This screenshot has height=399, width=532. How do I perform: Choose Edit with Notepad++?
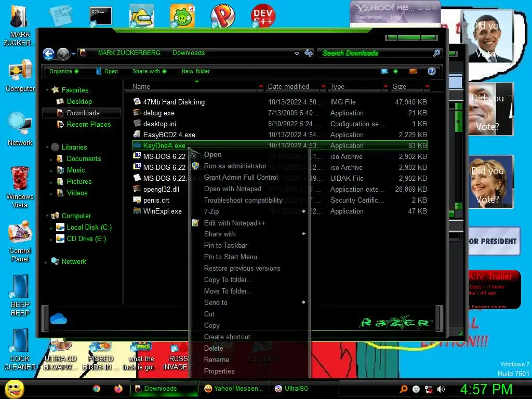pyautogui.click(x=234, y=223)
